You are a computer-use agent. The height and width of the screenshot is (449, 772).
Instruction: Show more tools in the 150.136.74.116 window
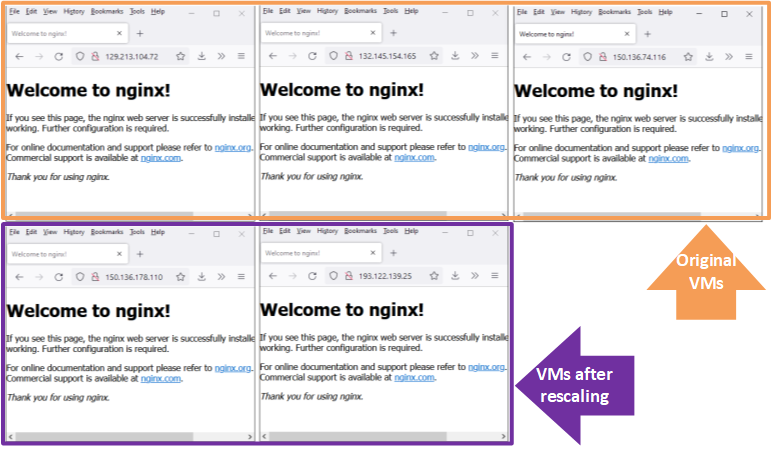[729, 57]
